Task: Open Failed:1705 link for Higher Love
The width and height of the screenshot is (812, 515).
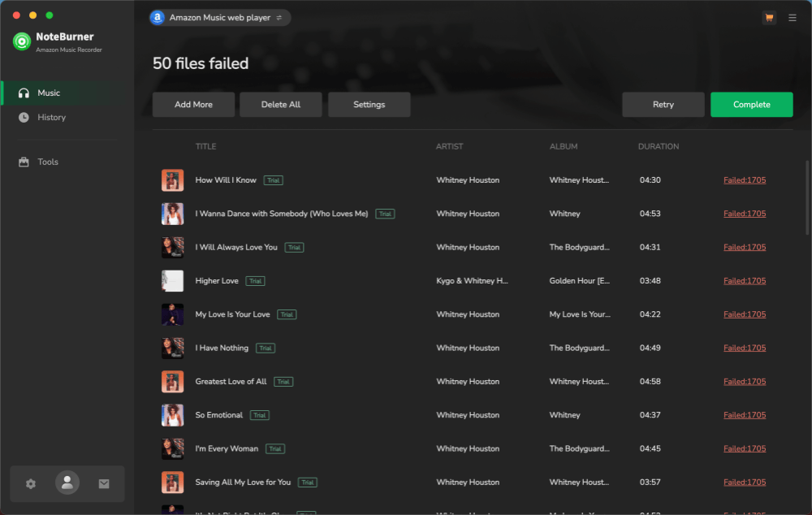Action: (744, 281)
